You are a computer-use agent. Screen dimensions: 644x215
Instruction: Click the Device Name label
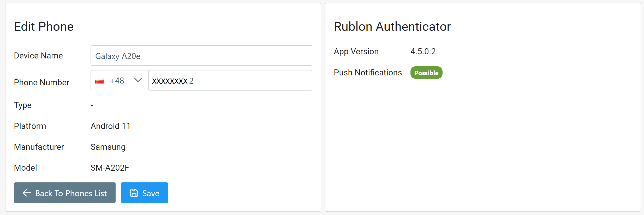(38, 56)
